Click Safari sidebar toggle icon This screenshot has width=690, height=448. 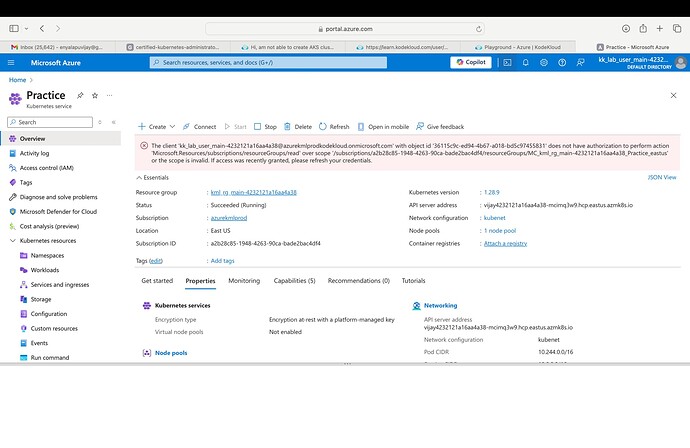pyautogui.click(x=14, y=29)
